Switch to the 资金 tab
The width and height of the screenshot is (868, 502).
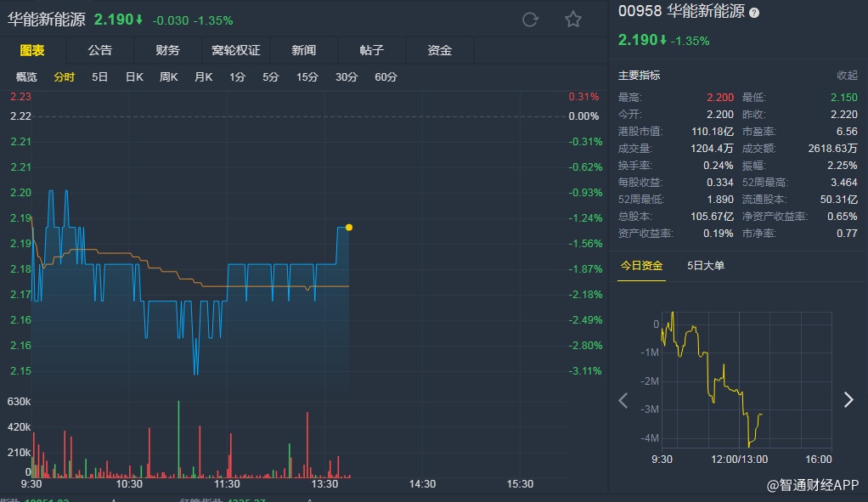click(x=439, y=50)
